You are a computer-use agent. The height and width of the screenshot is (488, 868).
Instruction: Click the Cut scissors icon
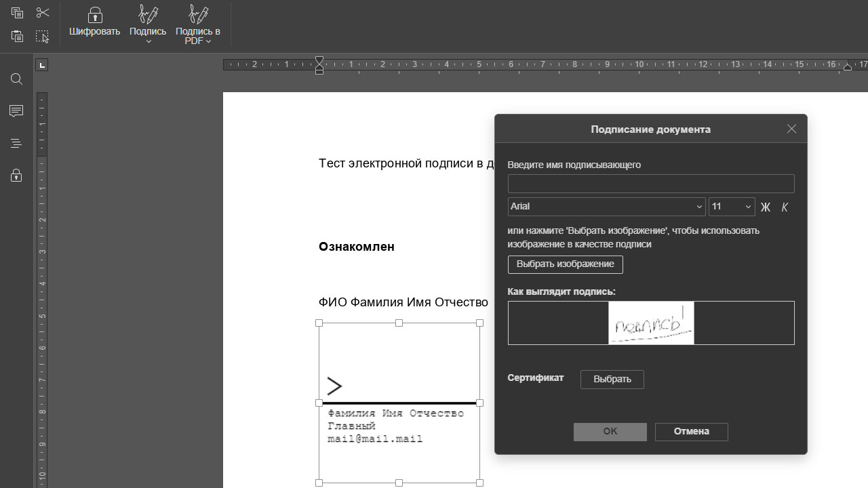pos(43,13)
